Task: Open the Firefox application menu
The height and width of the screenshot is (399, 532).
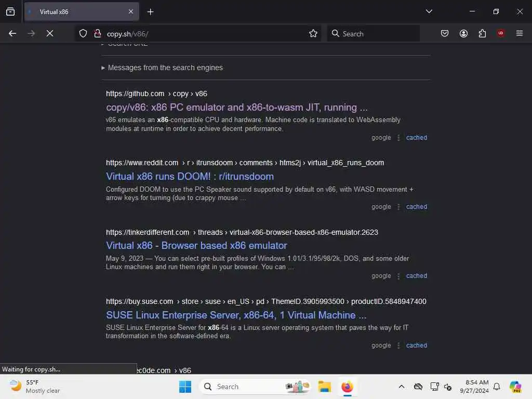Action: [519, 33]
